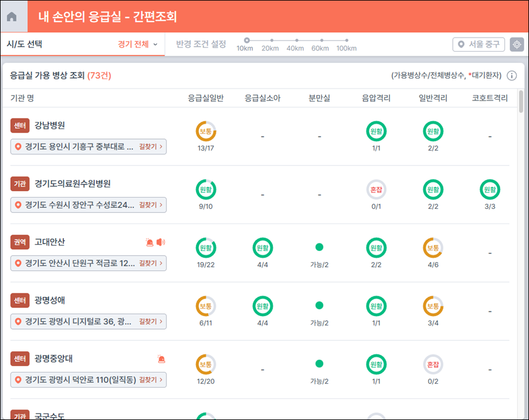Click 강남병원 일반격리 원활 gauge 2/2
This screenshot has width=529, height=420.
(x=433, y=131)
